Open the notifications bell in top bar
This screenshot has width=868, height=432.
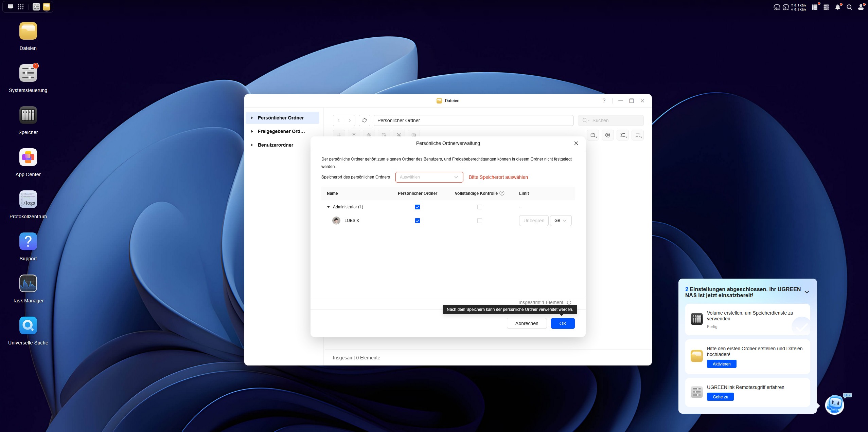837,7
